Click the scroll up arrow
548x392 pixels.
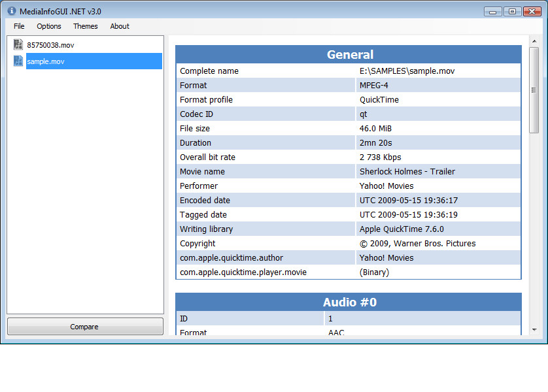(534, 41)
